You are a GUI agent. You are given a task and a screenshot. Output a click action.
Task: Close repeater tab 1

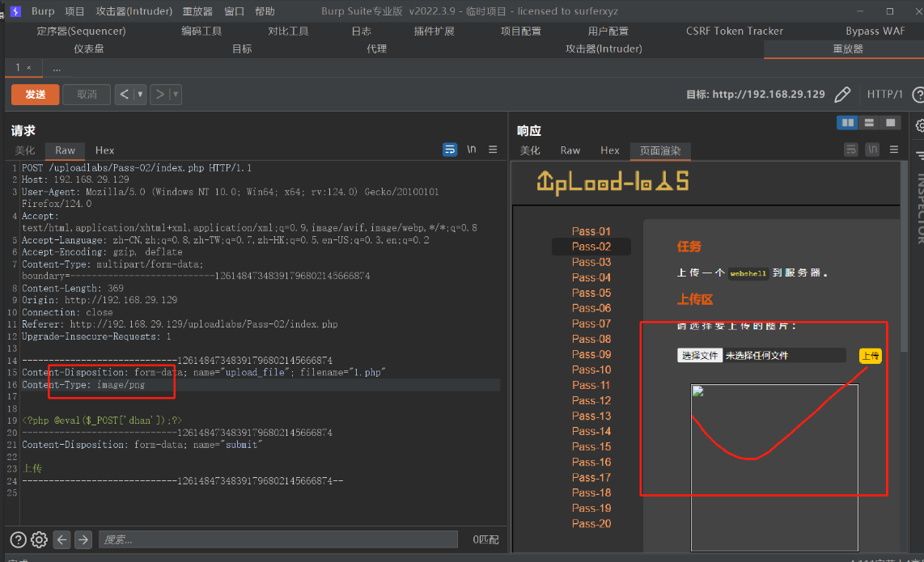click(29, 68)
